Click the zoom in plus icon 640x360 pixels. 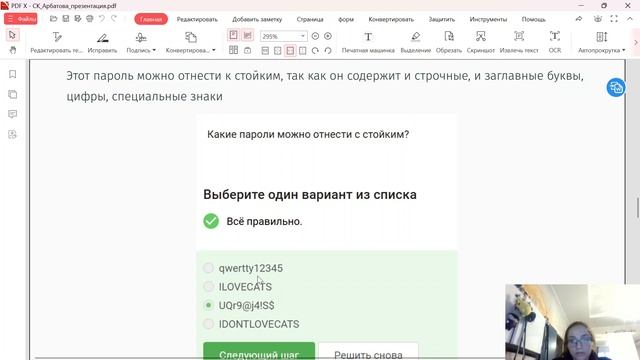click(328, 36)
